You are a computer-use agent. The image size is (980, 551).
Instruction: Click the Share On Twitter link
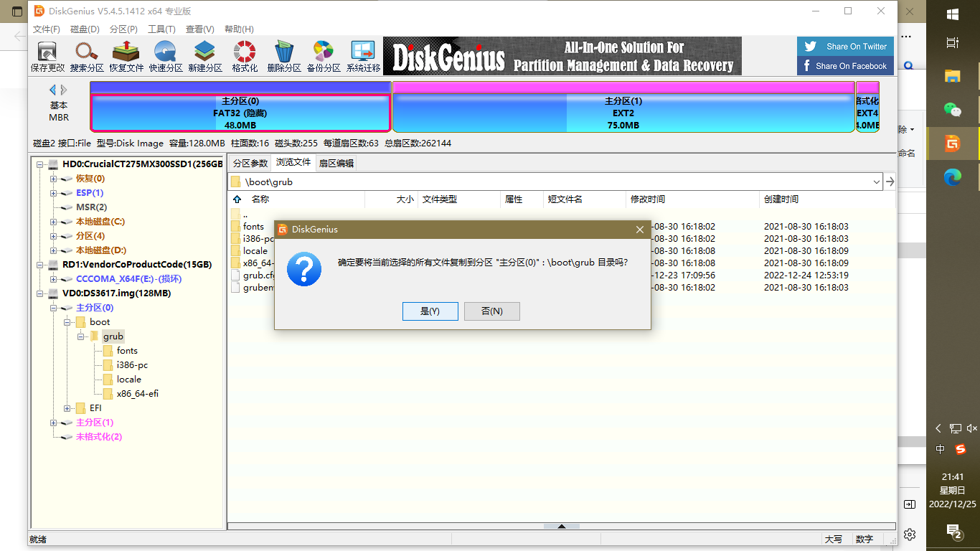point(844,45)
